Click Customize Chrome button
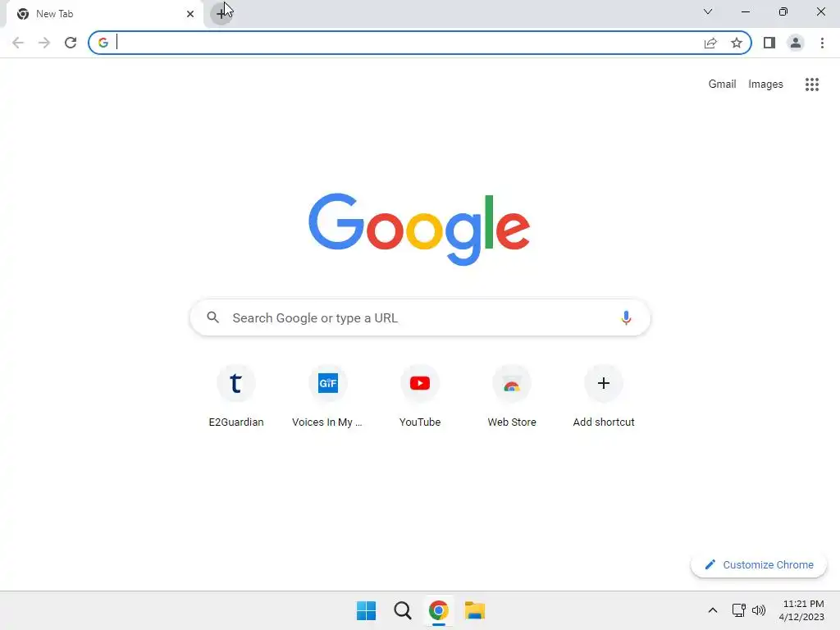 tap(759, 564)
